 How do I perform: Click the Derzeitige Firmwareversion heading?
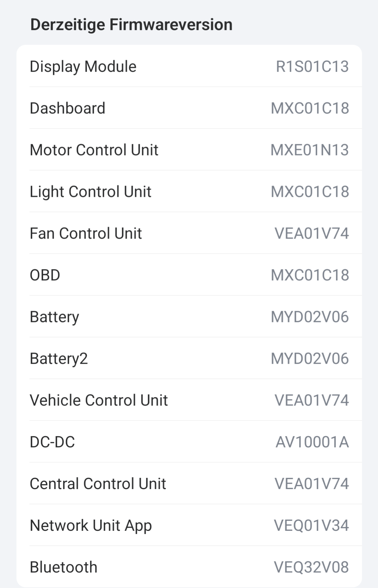pos(131,25)
